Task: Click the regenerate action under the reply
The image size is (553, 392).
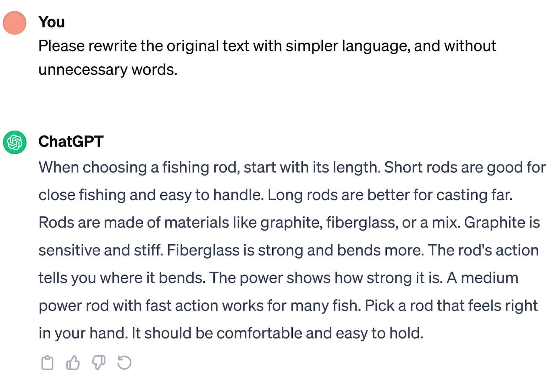Action: [124, 363]
